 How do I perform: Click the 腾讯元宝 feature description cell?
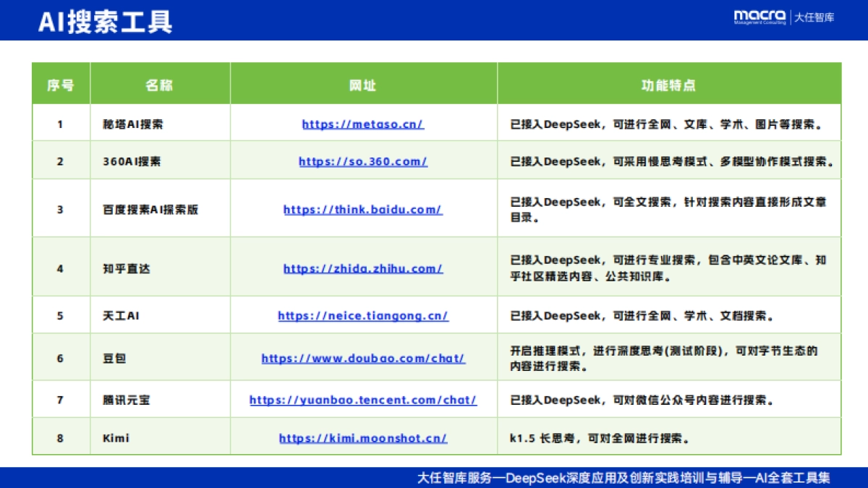coord(640,400)
